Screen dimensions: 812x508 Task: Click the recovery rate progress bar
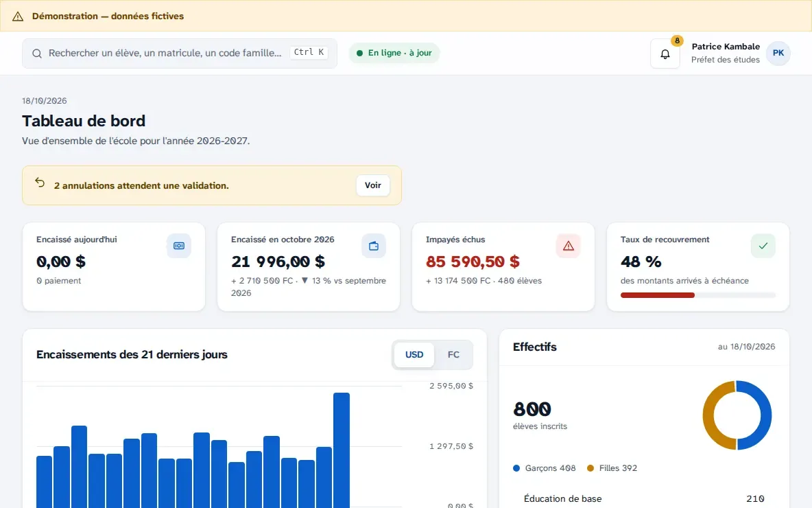(697, 295)
